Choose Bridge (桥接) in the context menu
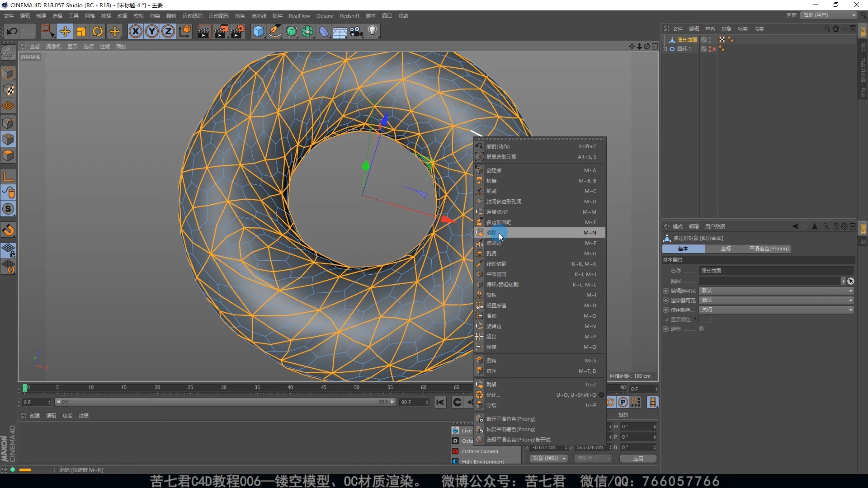The width and height of the screenshot is (868, 488). tap(539, 181)
